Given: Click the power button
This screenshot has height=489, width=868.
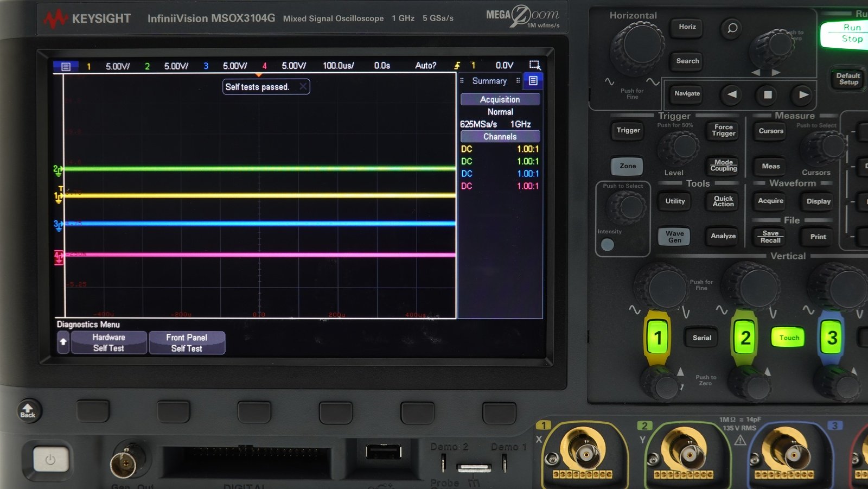Looking at the screenshot, I should pyautogui.click(x=50, y=460).
